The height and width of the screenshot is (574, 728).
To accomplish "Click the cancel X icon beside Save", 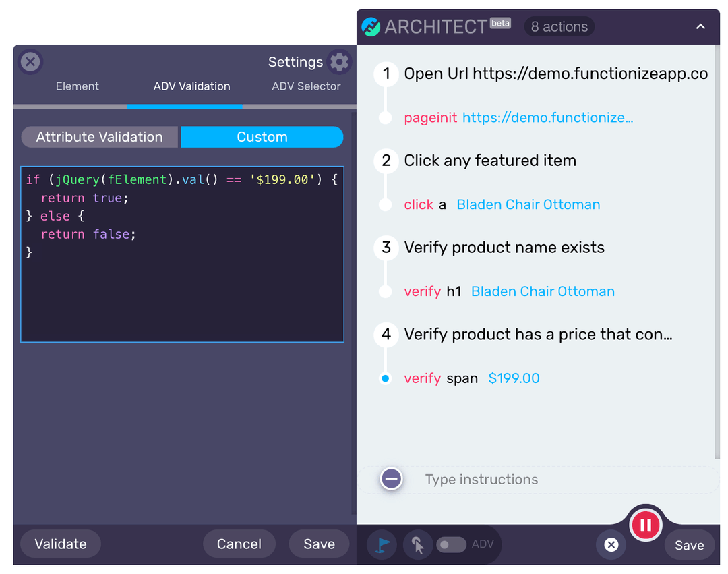I will [611, 545].
